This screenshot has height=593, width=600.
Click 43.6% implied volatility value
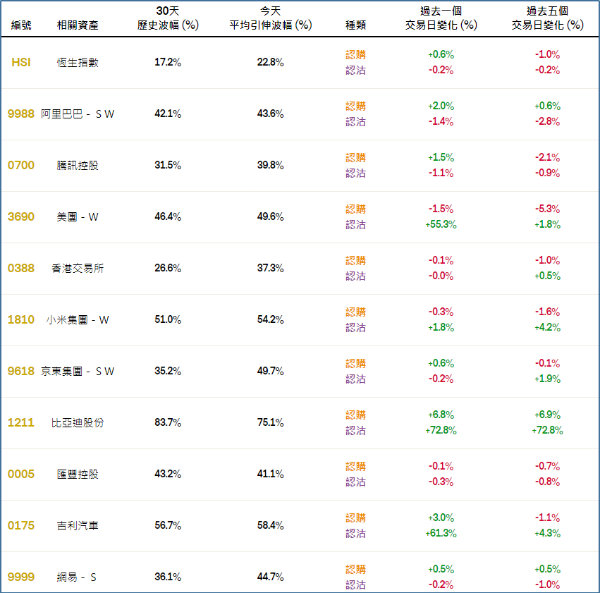pos(271,114)
